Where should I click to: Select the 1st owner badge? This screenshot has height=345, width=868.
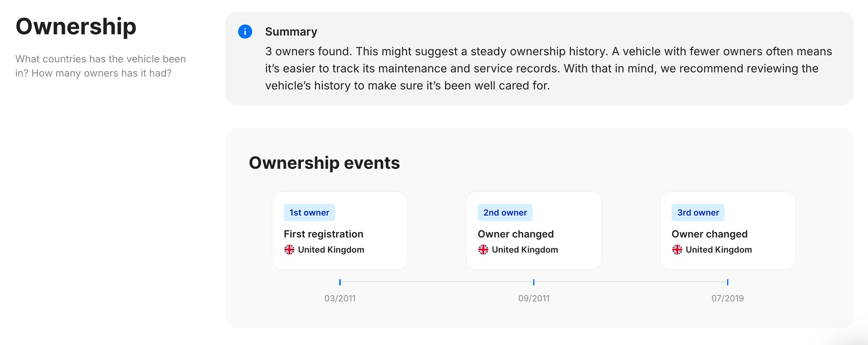309,213
